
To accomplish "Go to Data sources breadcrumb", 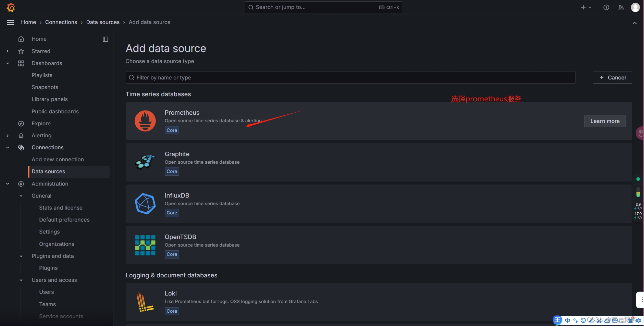I will point(103,22).
